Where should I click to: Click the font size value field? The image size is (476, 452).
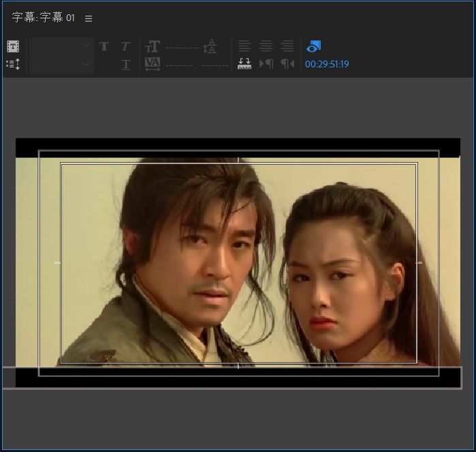tap(182, 48)
